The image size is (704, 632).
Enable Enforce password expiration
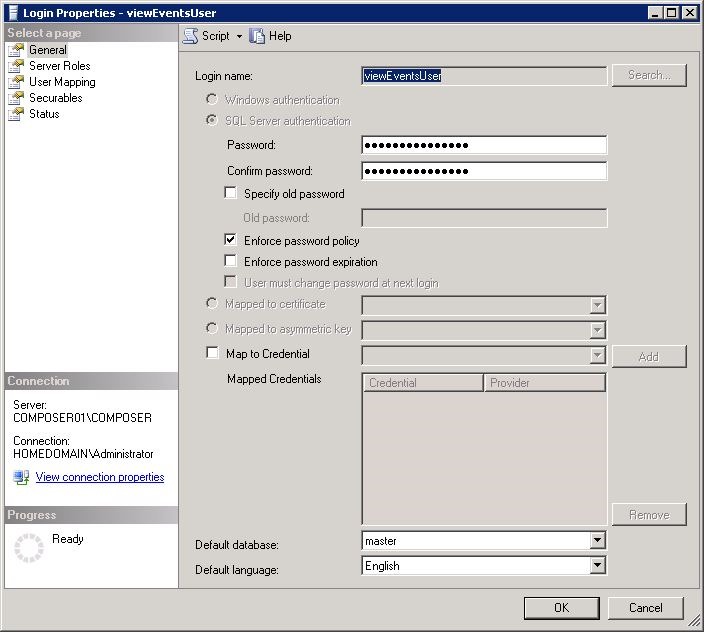point(232,262)
